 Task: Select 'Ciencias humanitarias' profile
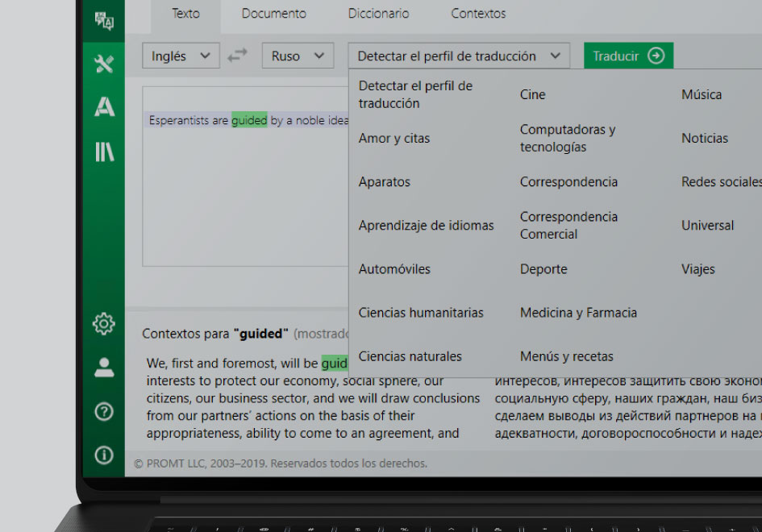tap(421, 313)
